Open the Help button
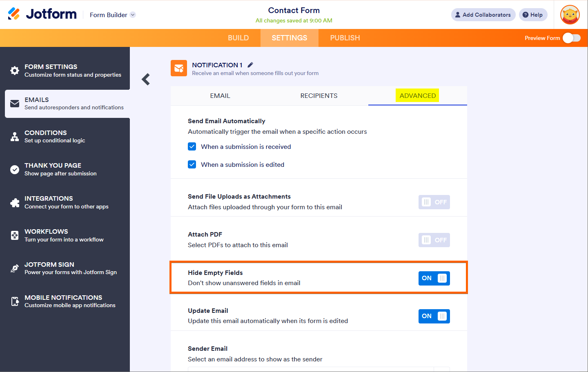Viewport: 588px width, 372px height. pyautogui.click(x=533, y=15)
